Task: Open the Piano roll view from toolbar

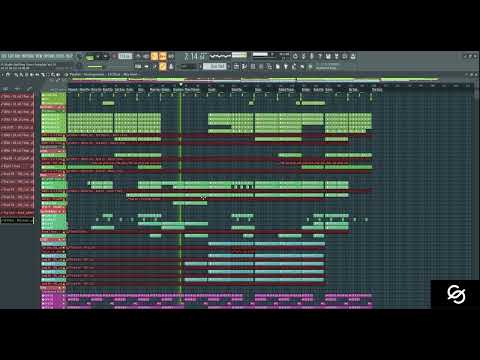Action: pyautogui.click(x=244, y=67)
